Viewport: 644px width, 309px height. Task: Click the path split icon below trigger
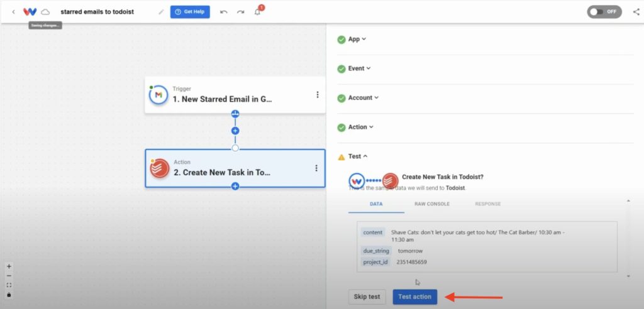(x=235, y=114)
